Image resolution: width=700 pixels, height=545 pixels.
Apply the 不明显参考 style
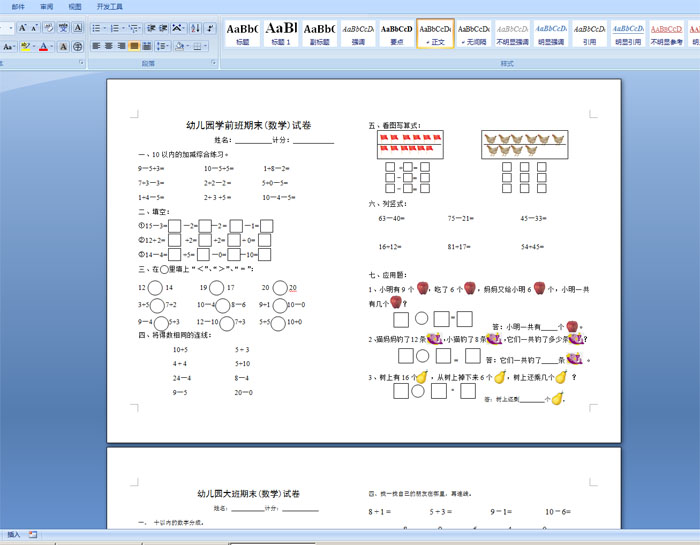[667, 33]
